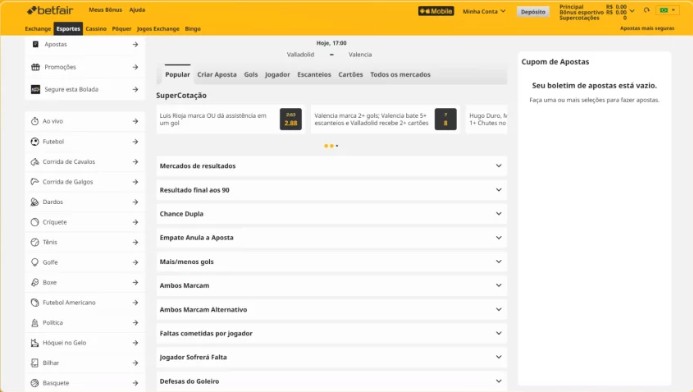This screenshot has height=392, width=693.
Task: Expand Mercados de resultados section
Action: point(331,166)
